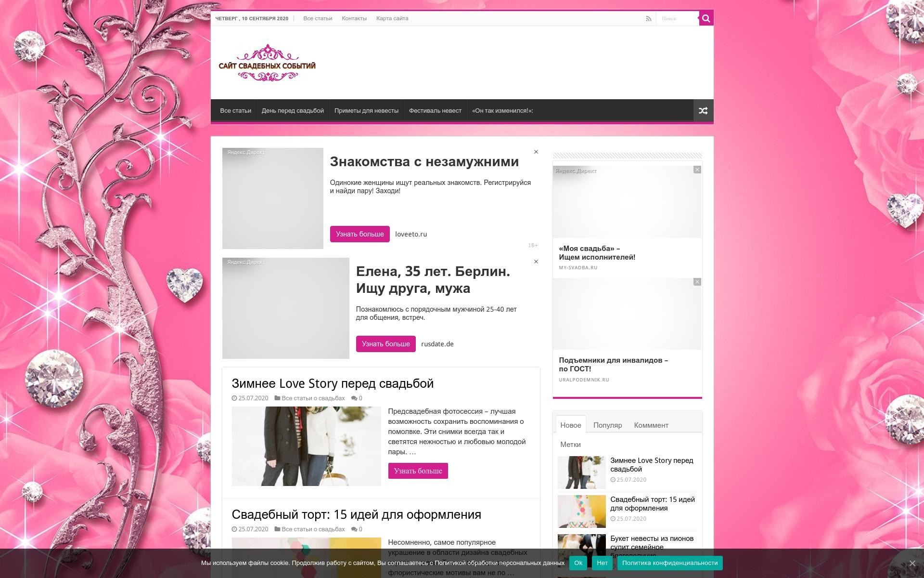Image resolution: width=924 pixels, height=578 pixels.
Task: Click the winter couple article thumbnail
Action: (306, 446)
